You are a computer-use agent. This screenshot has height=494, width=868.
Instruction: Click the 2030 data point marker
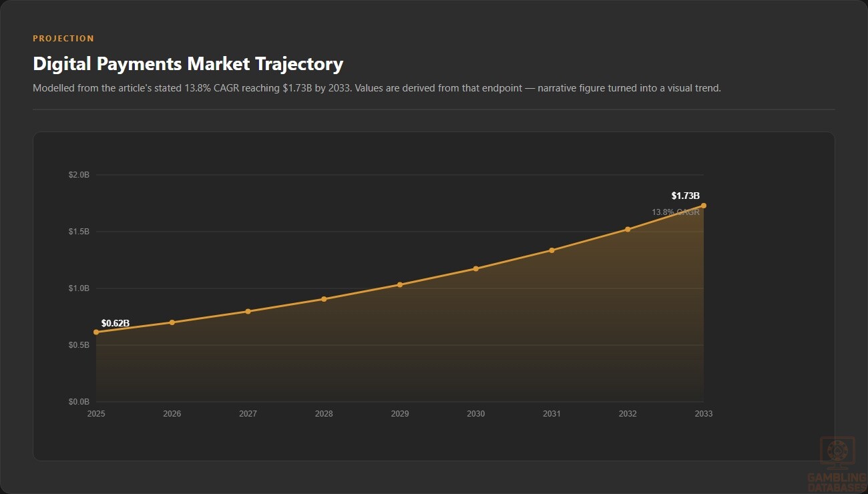(x=476, y=268)
